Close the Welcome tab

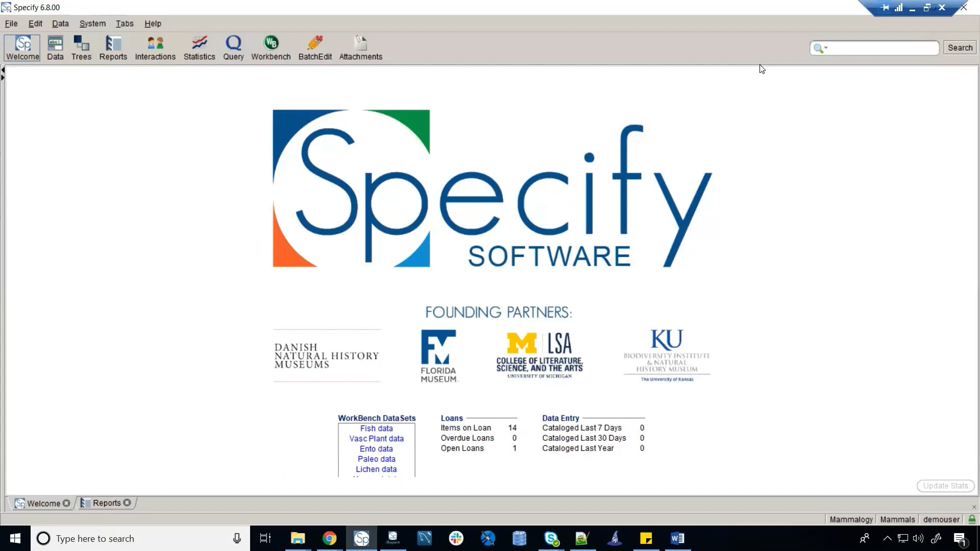66,504
